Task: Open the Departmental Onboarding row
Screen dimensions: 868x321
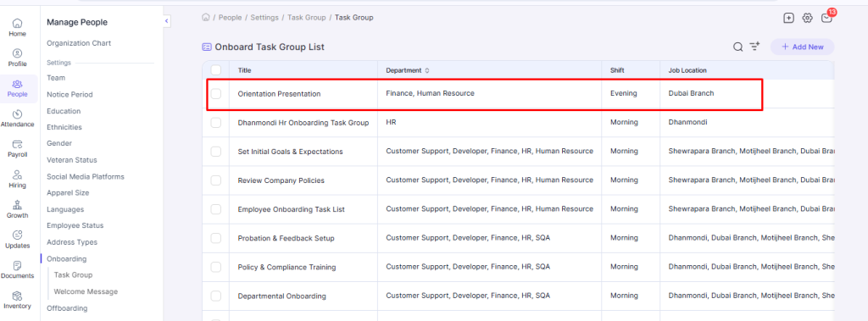Action: coord(281,296)
